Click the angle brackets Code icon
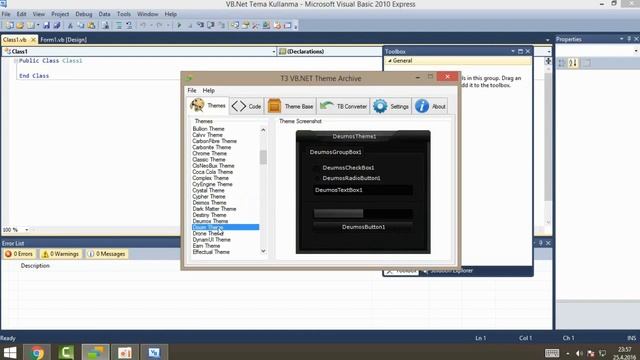 [x=239, y=106]
